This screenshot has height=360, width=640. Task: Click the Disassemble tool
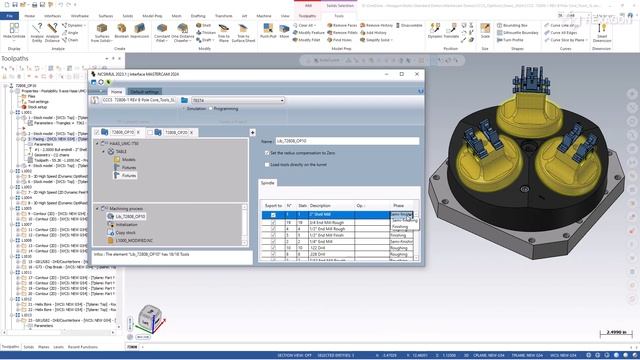tap(409, 25)
